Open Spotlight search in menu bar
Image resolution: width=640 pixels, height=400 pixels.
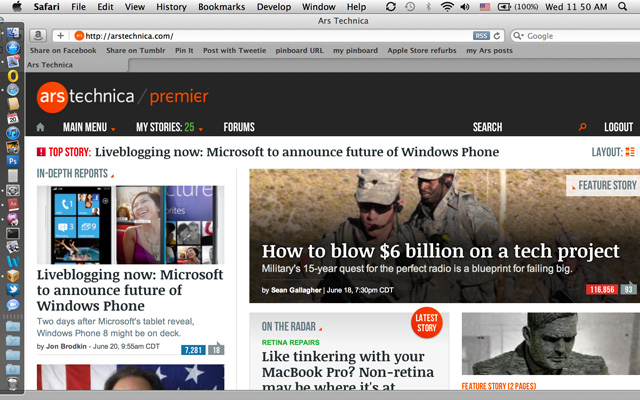coord(622,7)
